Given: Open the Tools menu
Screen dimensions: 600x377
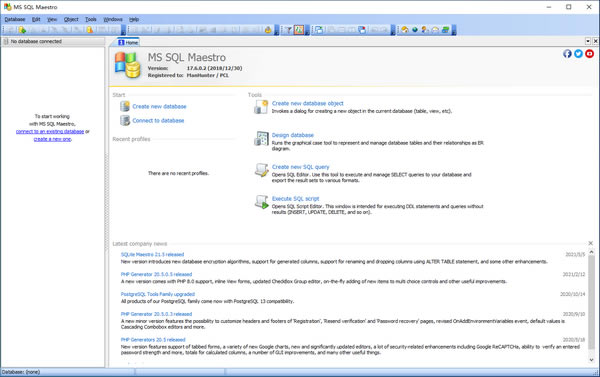Looking at the screenshot, I should tap(91, 19).
